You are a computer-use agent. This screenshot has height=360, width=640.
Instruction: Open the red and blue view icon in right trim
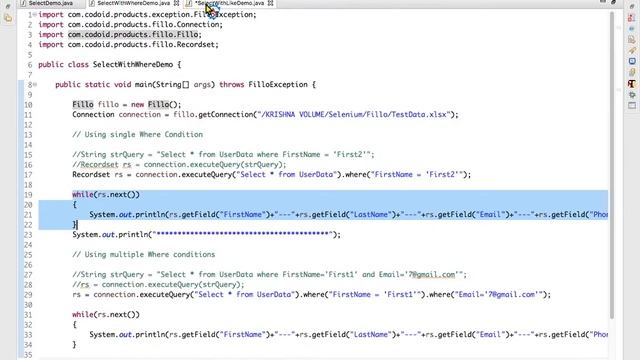(632, 18)
